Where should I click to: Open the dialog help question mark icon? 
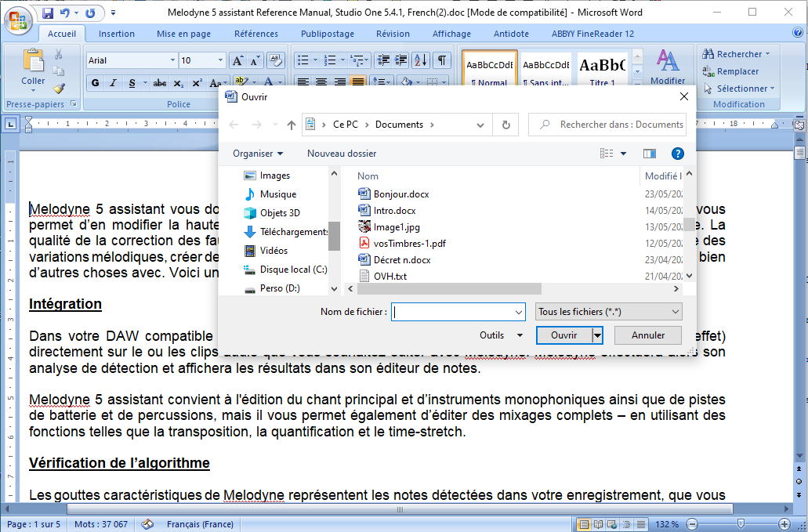678,154
